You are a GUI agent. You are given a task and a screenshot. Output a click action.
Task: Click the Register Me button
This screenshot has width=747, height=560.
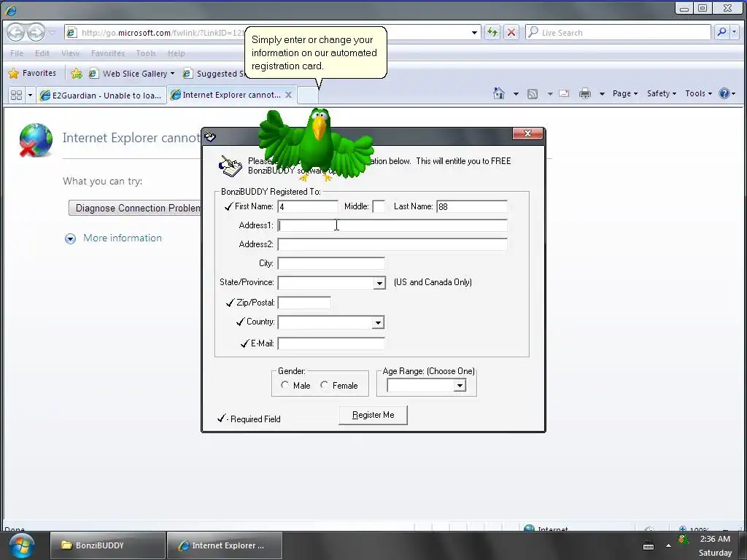[x=373, y=415]
